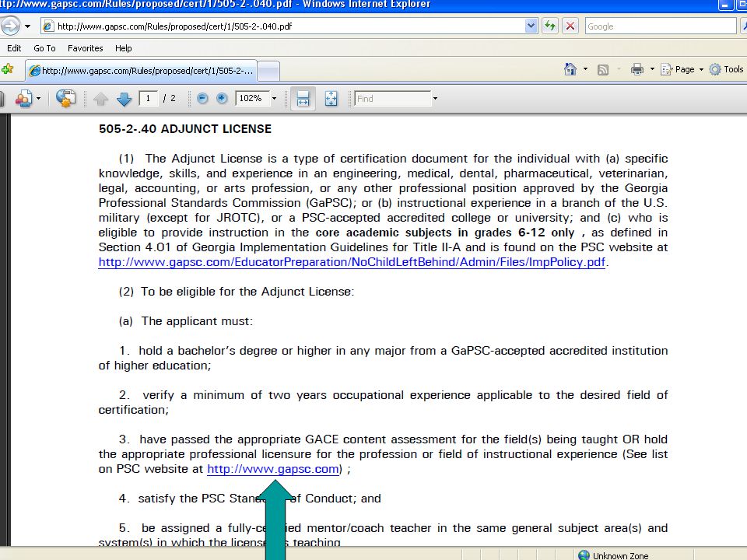
Task: Open the Tools gear menu
Action: 726,69
